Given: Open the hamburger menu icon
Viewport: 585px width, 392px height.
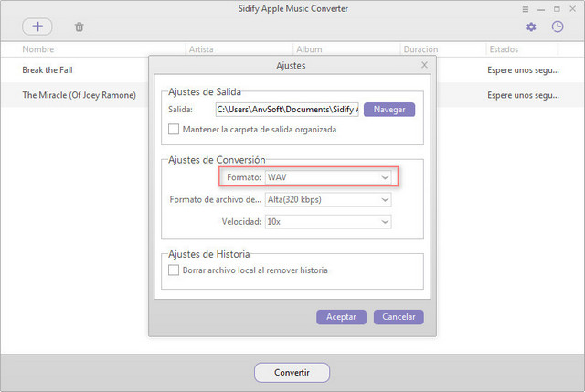Looking at the screenshot, I should tap(526, 9).
